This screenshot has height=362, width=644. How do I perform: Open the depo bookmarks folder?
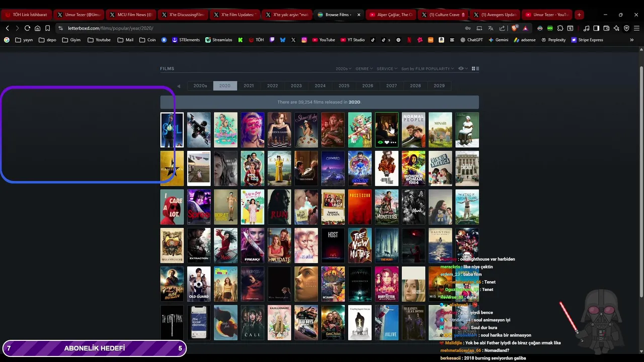coord(47,40)
